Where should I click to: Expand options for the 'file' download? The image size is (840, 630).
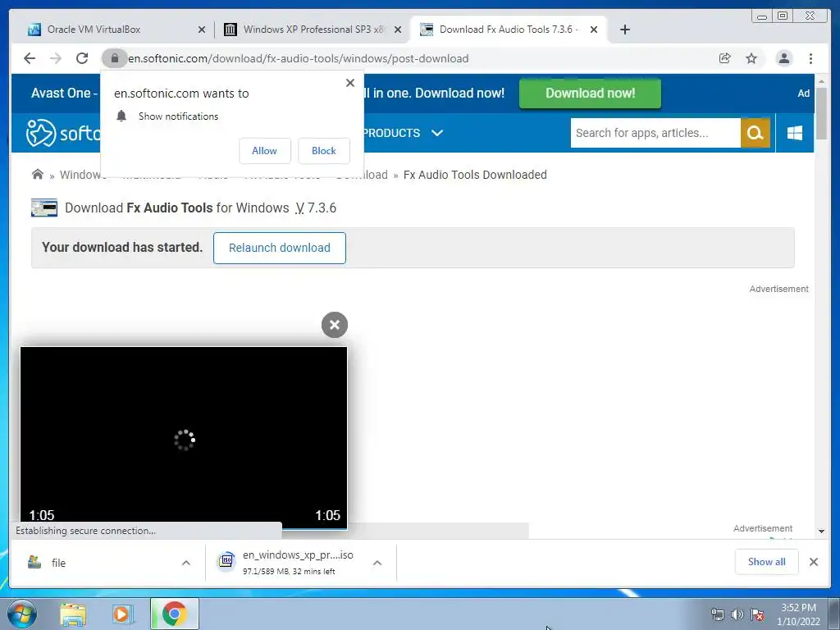[x=186, y=563]
